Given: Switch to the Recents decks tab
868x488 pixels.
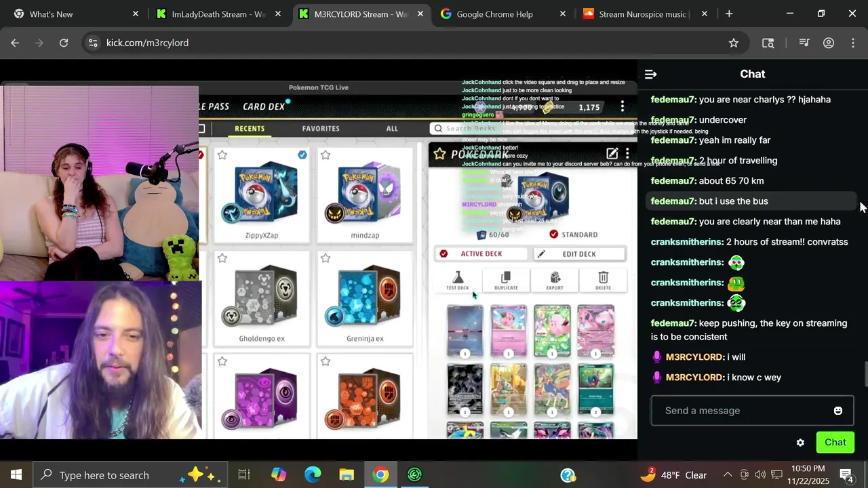Looking at the screenshot, I should (x=250, y=128).
